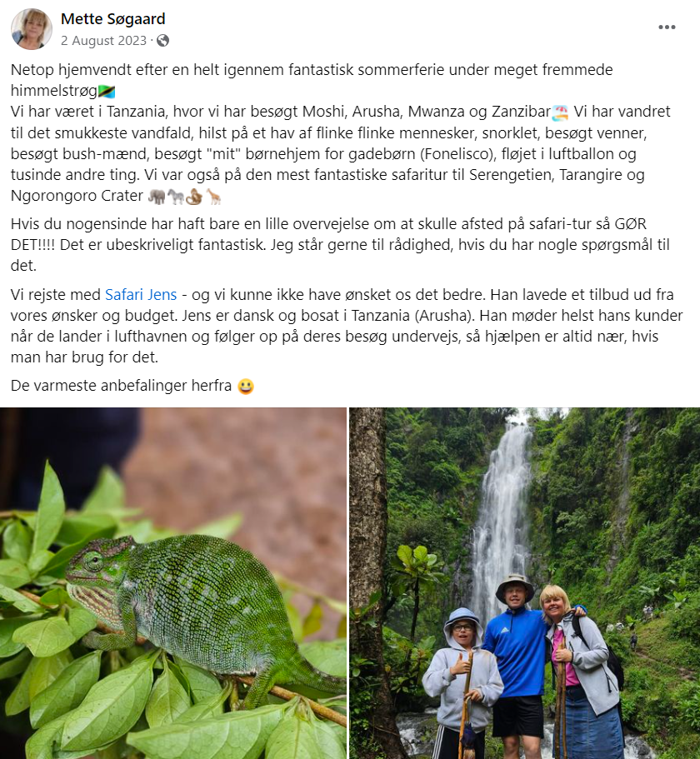Click the globe public audience icon
The height and width of the screenshot is (759, 700).
[163, 41]
